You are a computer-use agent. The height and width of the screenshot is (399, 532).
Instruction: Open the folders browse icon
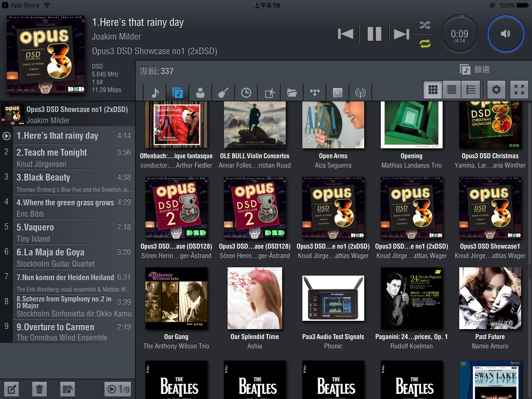[292, 92]
